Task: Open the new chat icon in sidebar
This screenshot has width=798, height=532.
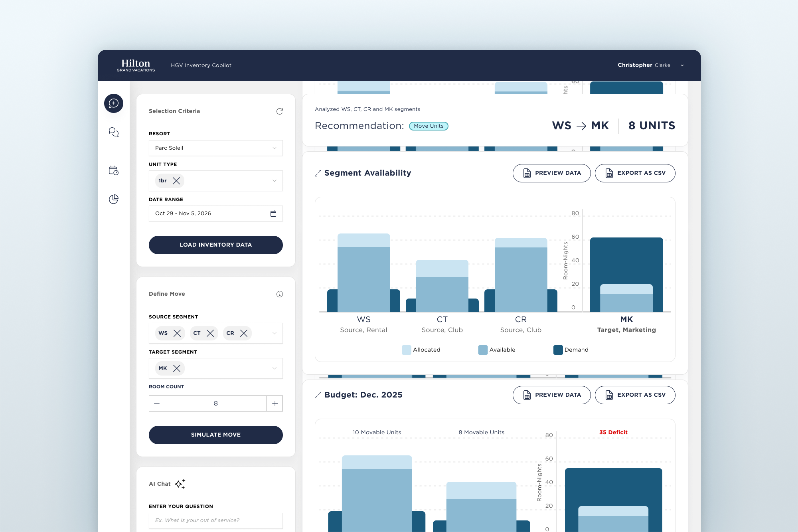Action: tap(114, 103)
